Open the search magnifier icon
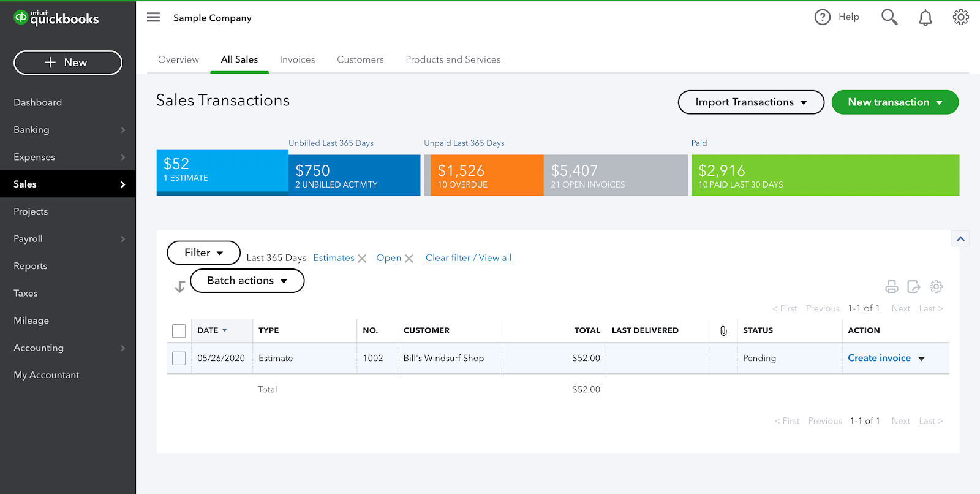 (x=889, y=17)
